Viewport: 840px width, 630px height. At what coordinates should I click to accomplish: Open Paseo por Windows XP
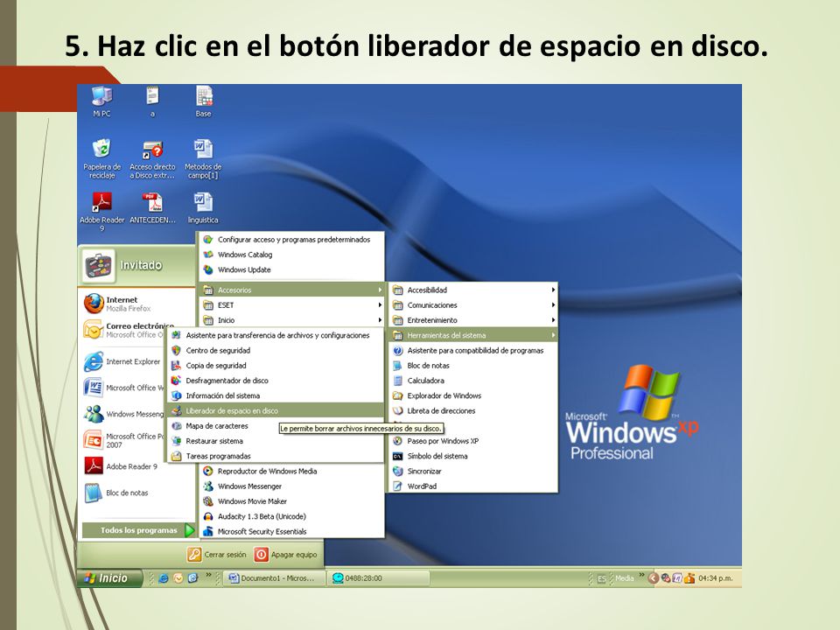(473, 441)
